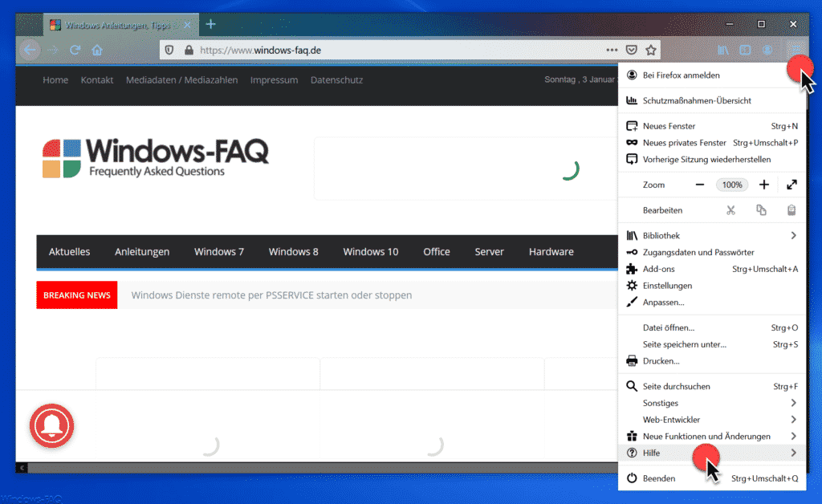Select the Anleitungen navigation tab
Screen dimensions: 822x504
tap(142, 252)
